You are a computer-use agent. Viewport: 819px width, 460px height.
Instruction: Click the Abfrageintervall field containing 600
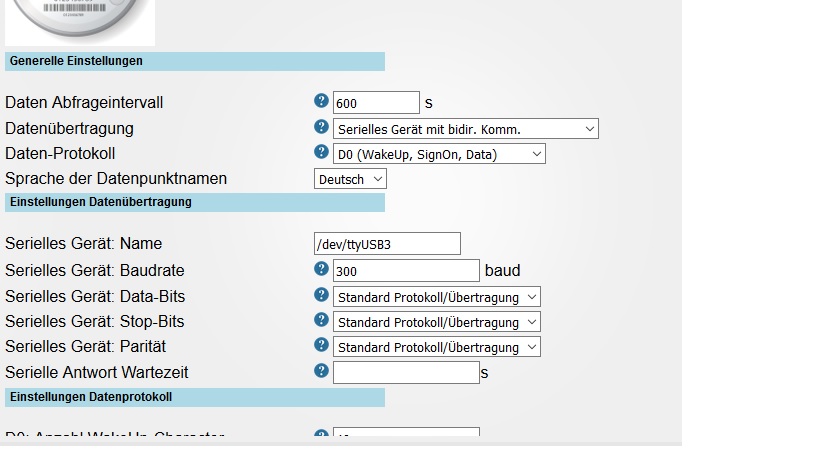point(376,103)
